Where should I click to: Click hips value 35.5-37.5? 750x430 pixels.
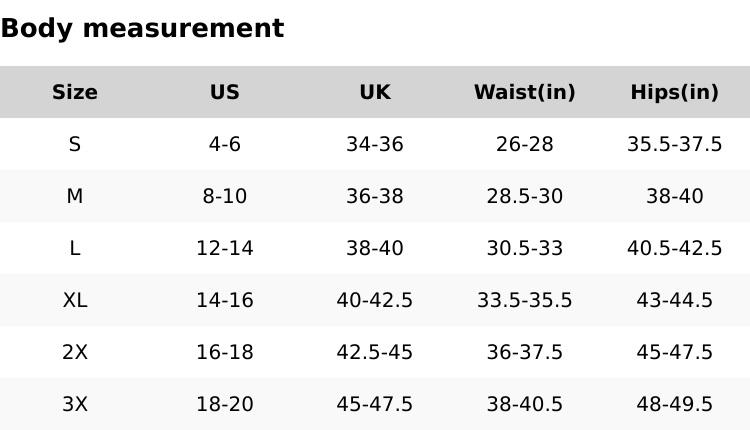point(675,145)
